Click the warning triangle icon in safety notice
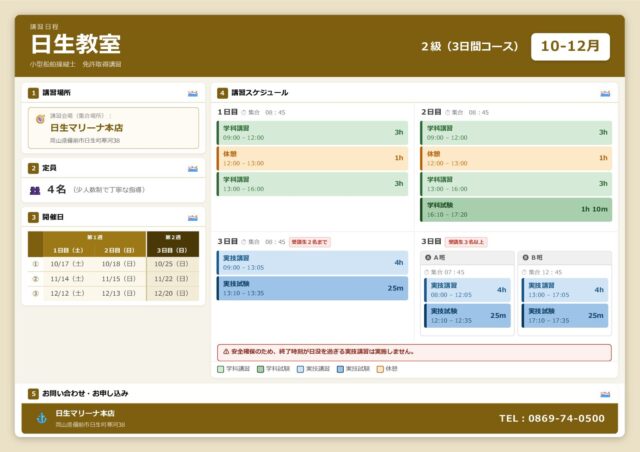 226,351
